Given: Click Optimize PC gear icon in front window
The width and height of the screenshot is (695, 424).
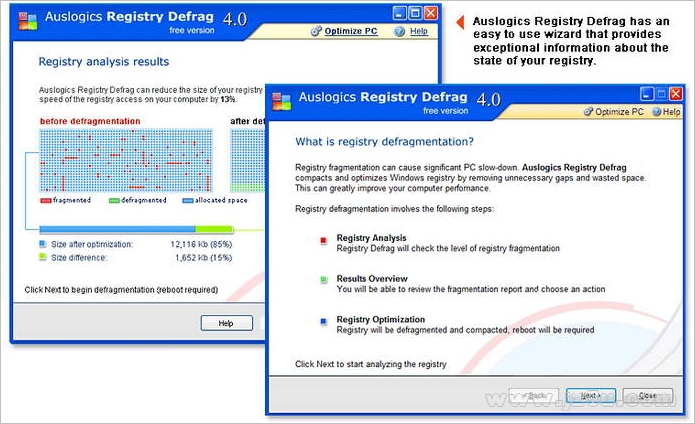Looking at the screenshot, I should point(588,112).
